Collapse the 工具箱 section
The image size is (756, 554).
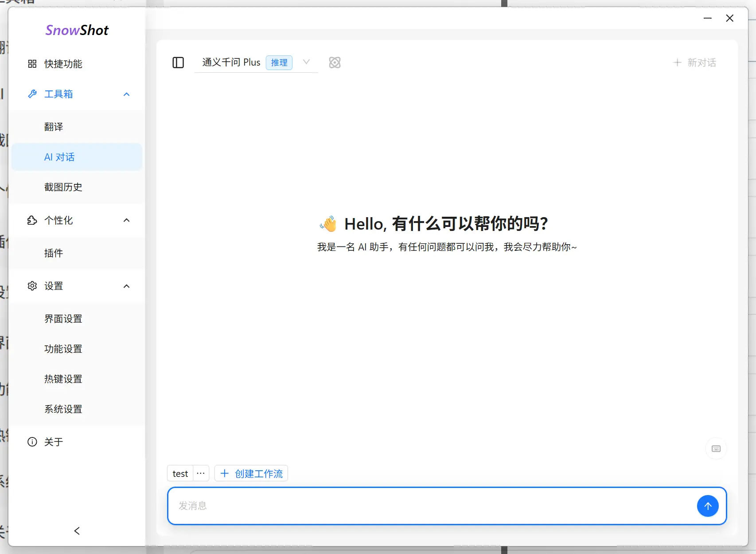pos(127,94)
